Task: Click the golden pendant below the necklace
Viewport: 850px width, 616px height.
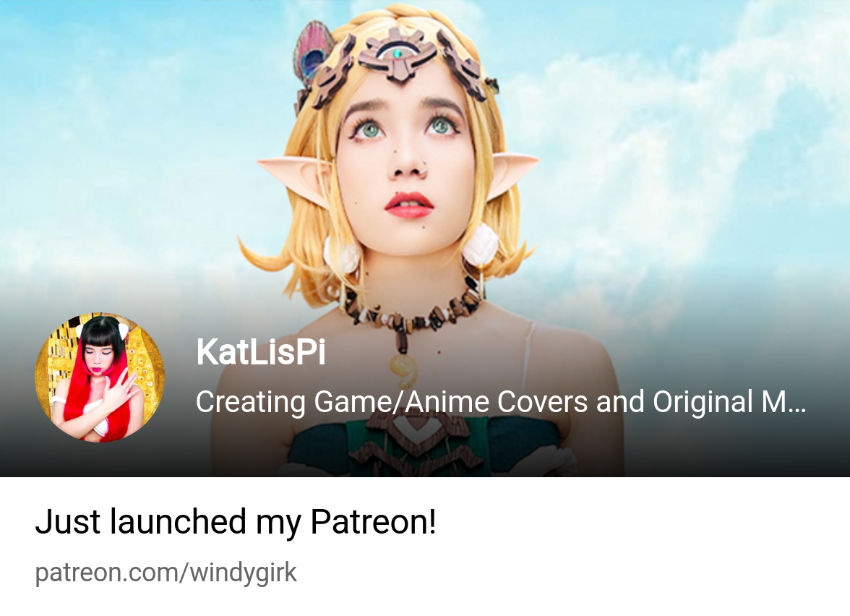Action: (405, 370)
